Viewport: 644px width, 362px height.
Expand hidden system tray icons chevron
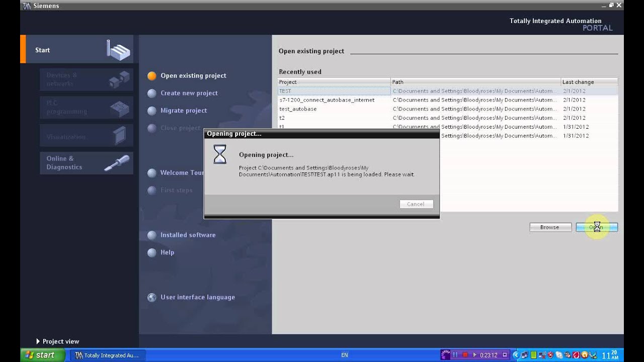pos(517,355)
